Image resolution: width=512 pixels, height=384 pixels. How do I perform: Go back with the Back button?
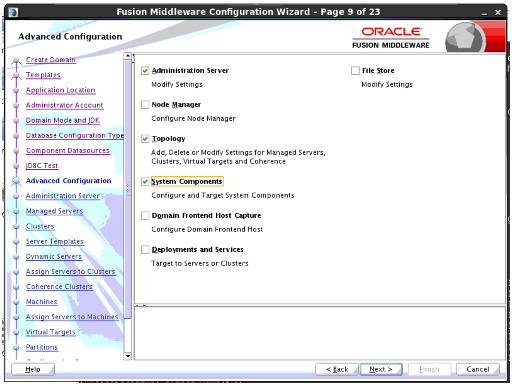[337, 369]
